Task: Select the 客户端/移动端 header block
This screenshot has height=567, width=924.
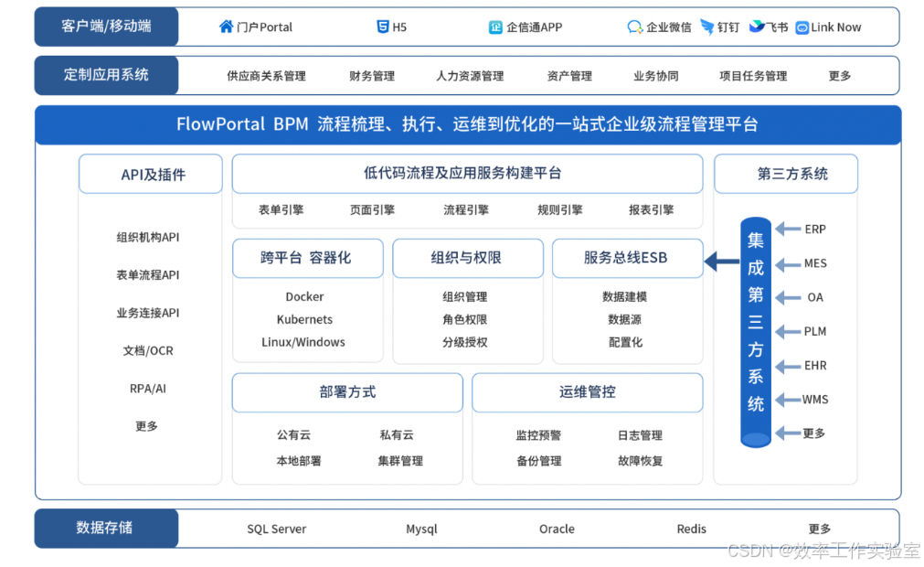Action: [106, 27]
